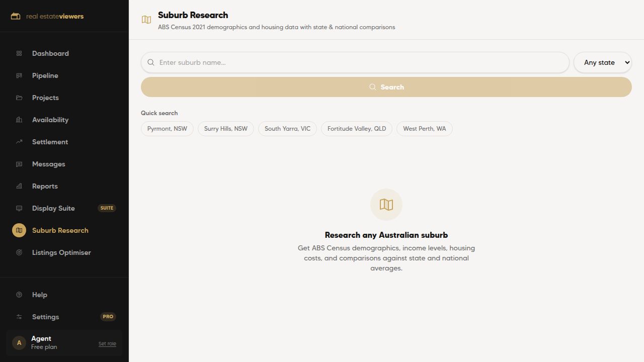Image resolution: width=644 pixels, height=362 pixels.
Task: Click the Agent Free plan text
Action: pyautogui.click(x=44, y=343)
